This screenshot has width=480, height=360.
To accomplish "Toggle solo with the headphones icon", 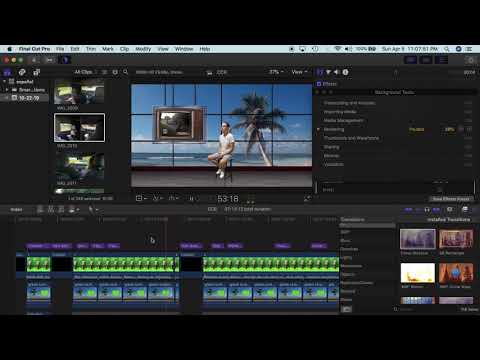I will [x=427, y=209].
